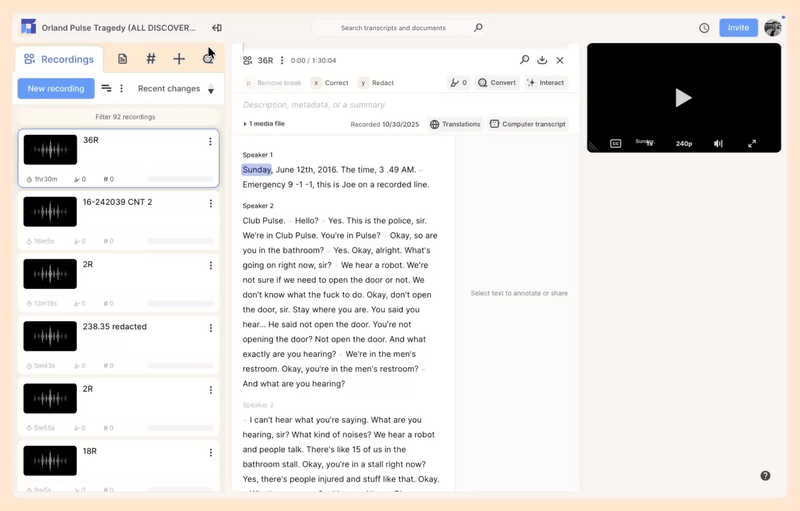Click the 0:00 / 1:30:04 timestamp
Viewport: 800px width, 511px height.
313,60
